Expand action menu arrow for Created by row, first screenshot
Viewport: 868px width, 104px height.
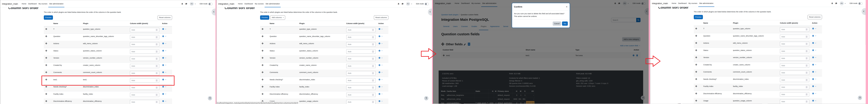tap(166, 65)
